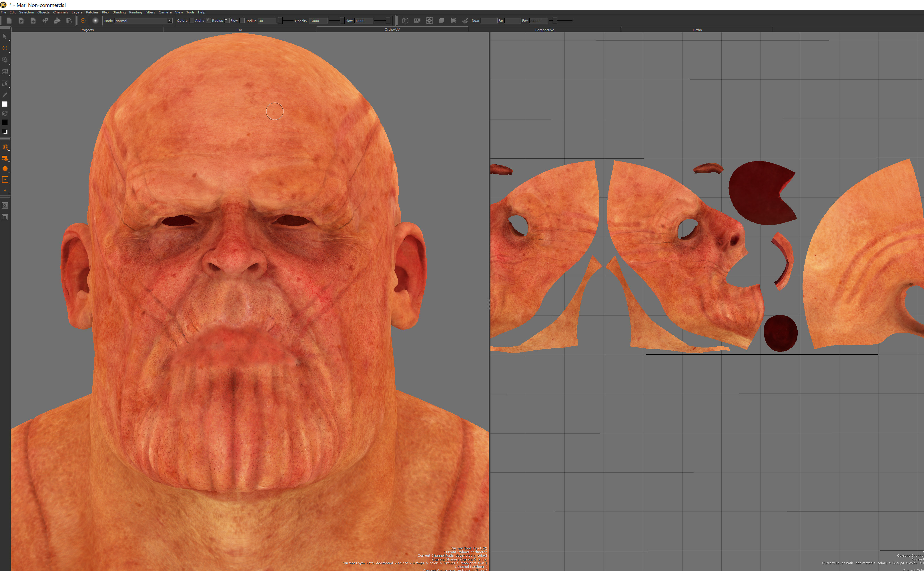Click the orange brush tip icon in toolbar
Viewport: 924px width, 571px height.
[83, 21]
